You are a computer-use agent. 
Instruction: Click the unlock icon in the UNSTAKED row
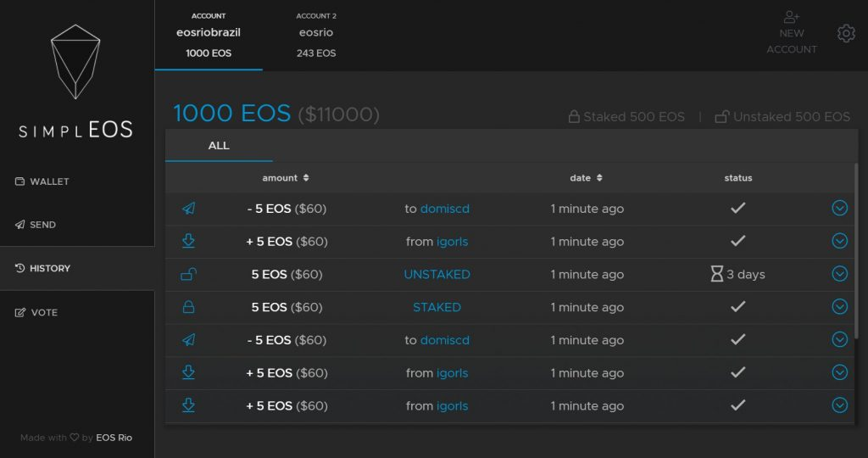[188, 274]
